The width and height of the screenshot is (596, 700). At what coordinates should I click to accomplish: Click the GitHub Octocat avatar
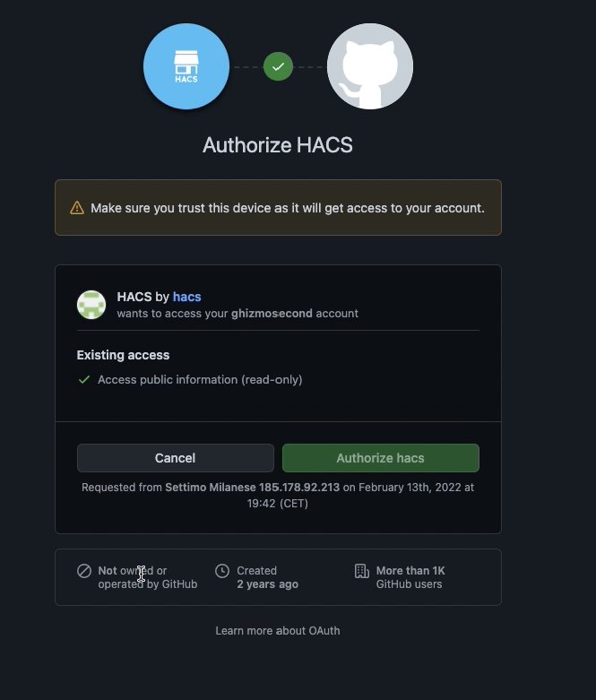point(370,66)
